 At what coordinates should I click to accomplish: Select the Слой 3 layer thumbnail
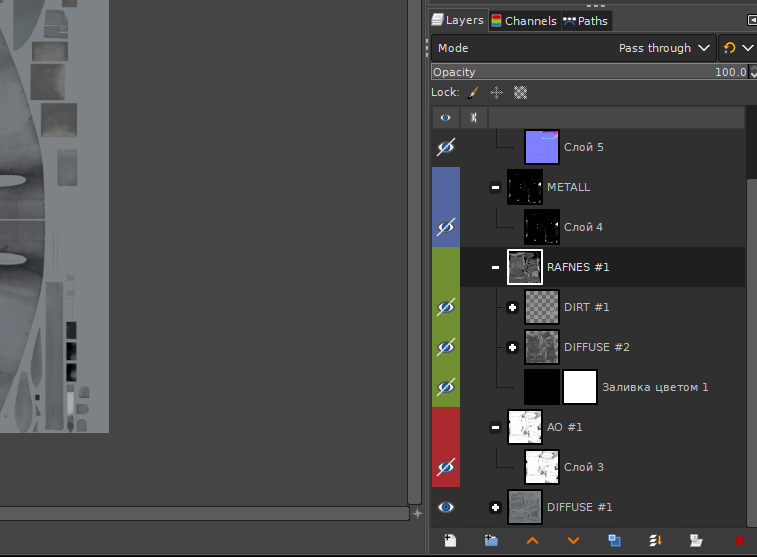point(542,467)
